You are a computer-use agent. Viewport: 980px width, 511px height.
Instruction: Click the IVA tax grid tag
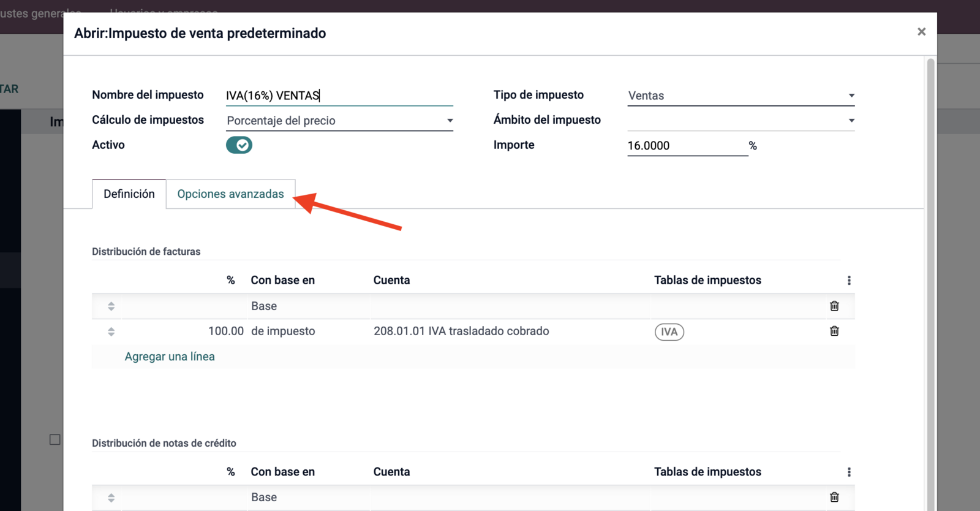coord(669,332)
